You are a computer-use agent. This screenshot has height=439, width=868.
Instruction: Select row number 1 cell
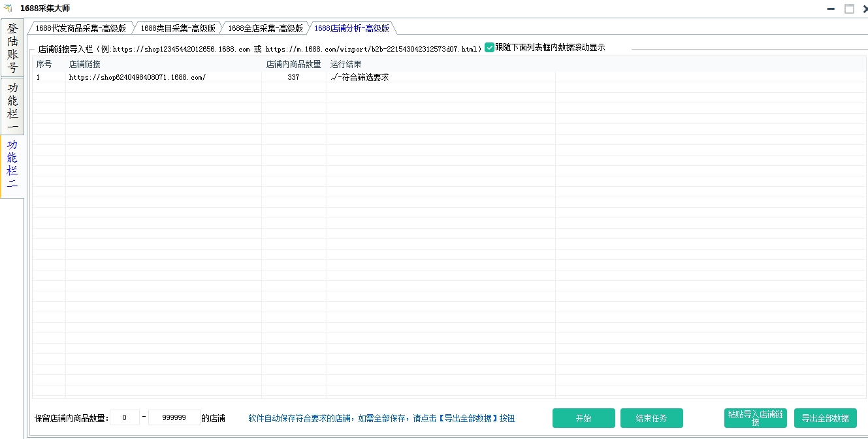coord(49,77)
